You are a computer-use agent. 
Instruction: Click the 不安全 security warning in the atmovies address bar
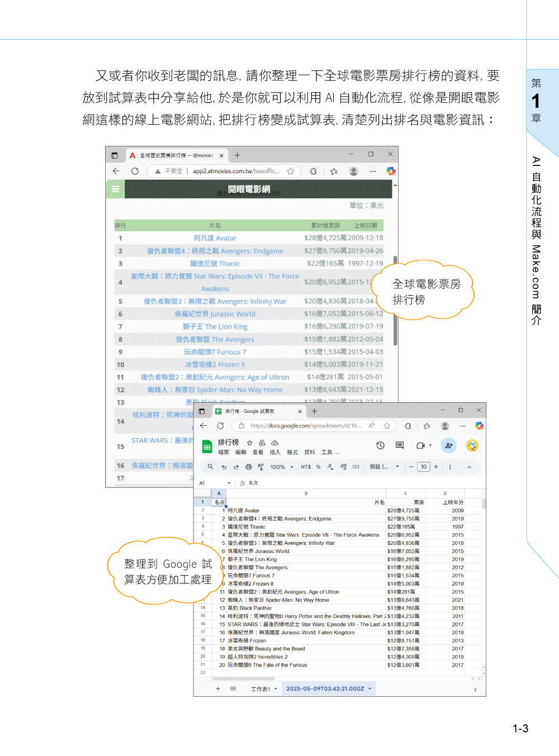(169, 171)
